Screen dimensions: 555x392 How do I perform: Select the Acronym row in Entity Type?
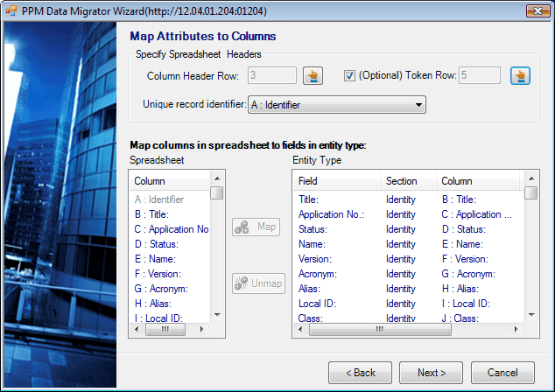pyautogui.click(x=320, y=274)
